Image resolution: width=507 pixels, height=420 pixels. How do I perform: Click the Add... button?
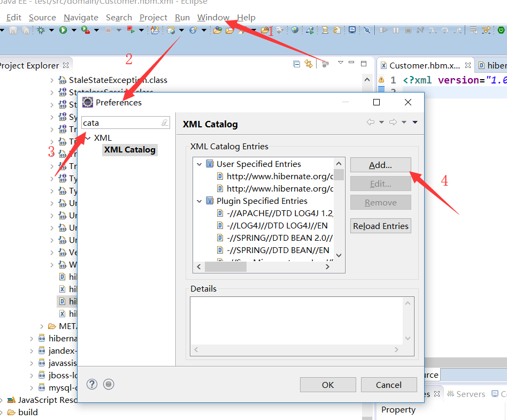point(381,165)
